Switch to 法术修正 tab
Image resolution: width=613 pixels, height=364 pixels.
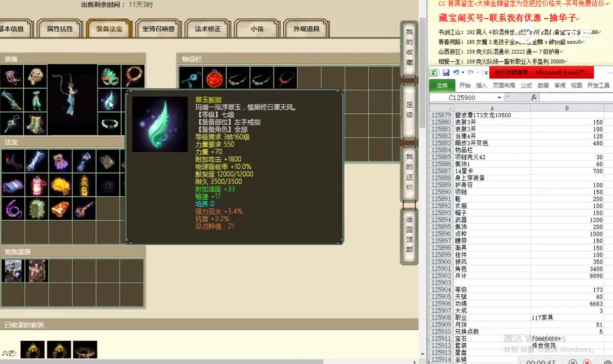(x=207, y=29)
